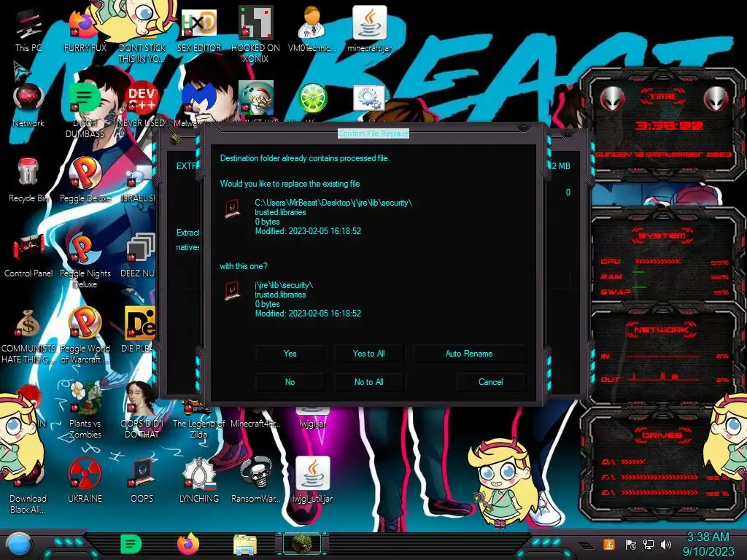The width and height of the screenshot is (747, 560).
Task: Click the network tray icon
Action: coord(649,544)
